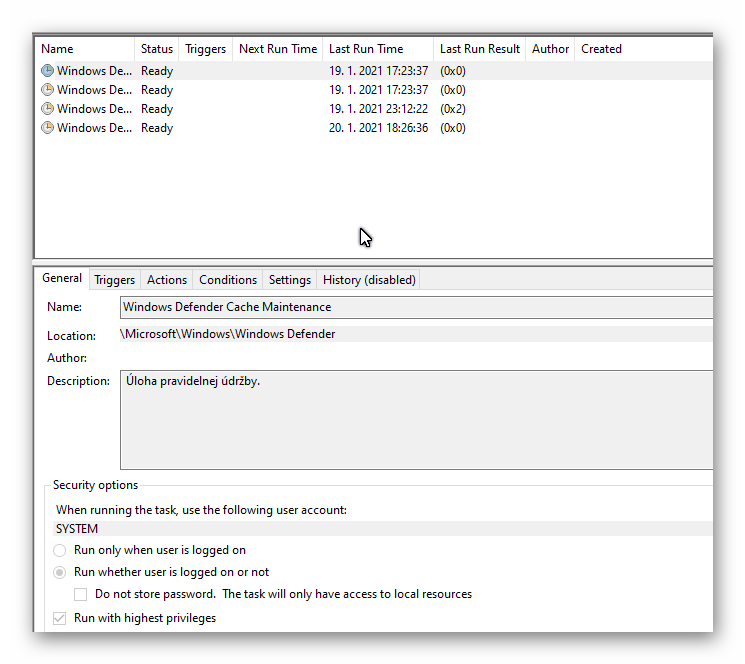The width and height of the screenshot is (745, 664).
Task: Sort by Last Run Time column header
Action: point(378,49)
